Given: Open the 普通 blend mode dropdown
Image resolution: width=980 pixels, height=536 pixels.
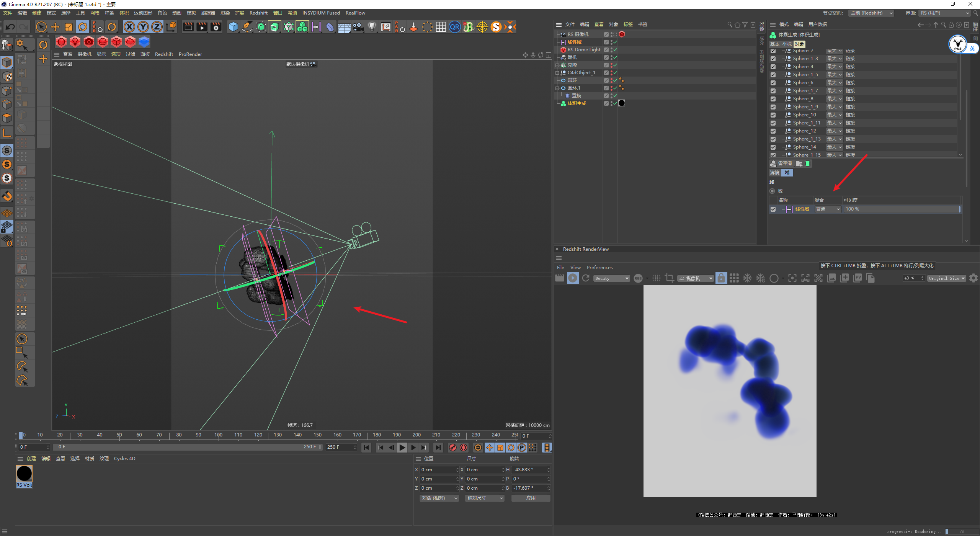Looking at the screenshot, I should (828, 209).
